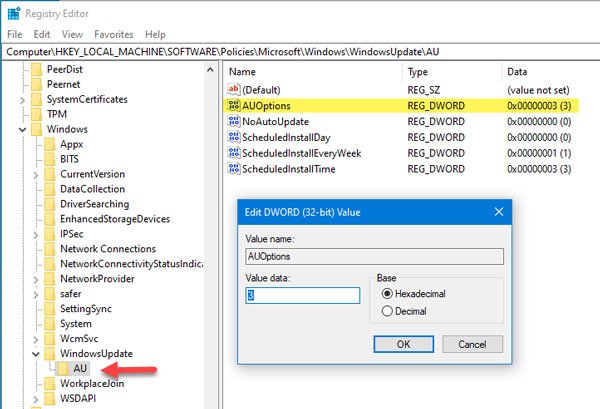Click the Registry Editor app icon in title bar
Image resolution: width=600 pixels, height=409 pixels.
pos(14,13)
